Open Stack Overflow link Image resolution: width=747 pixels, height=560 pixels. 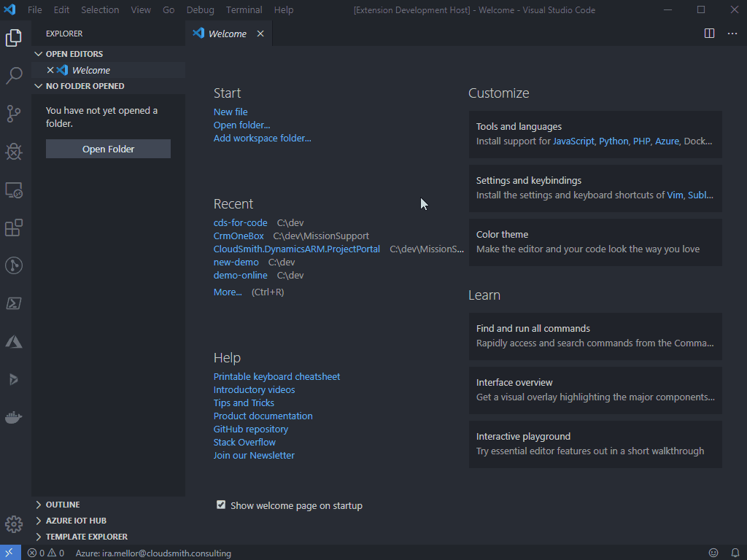pyautogui.click(x=244, y=443)
